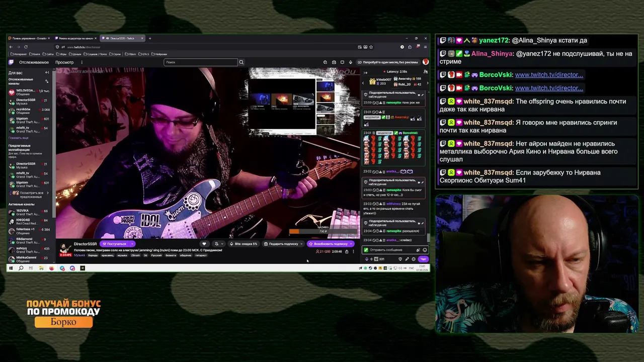The width and height of the screenshot is (644, 362).
Task: Open Firefox from the taskbar
Action: 52,268
